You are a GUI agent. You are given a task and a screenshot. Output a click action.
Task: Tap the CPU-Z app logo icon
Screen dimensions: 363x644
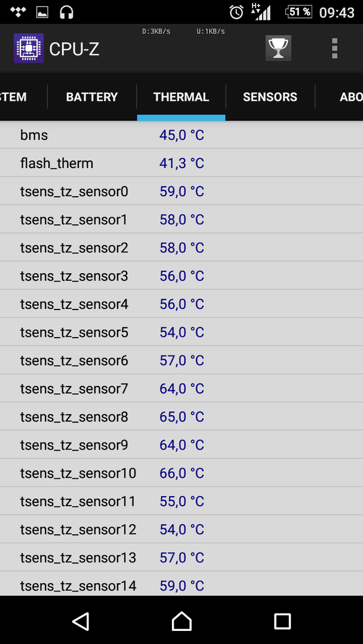(x=29, y=48)
